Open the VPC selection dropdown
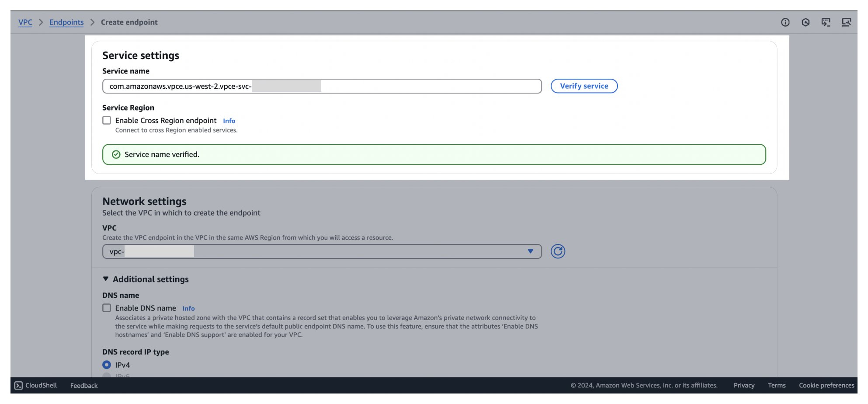This screenshot has width=868, height=404. click(x=530, y=251)
